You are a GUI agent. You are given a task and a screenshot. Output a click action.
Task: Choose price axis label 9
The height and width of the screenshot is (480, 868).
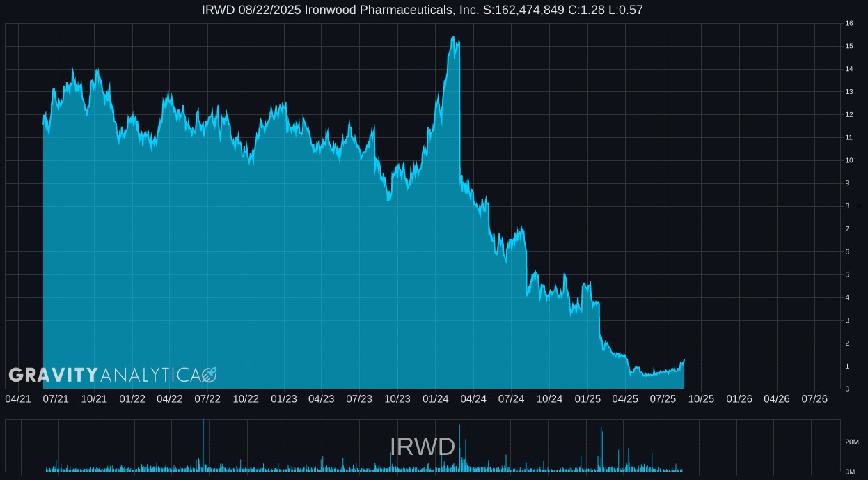click(847, 183)
